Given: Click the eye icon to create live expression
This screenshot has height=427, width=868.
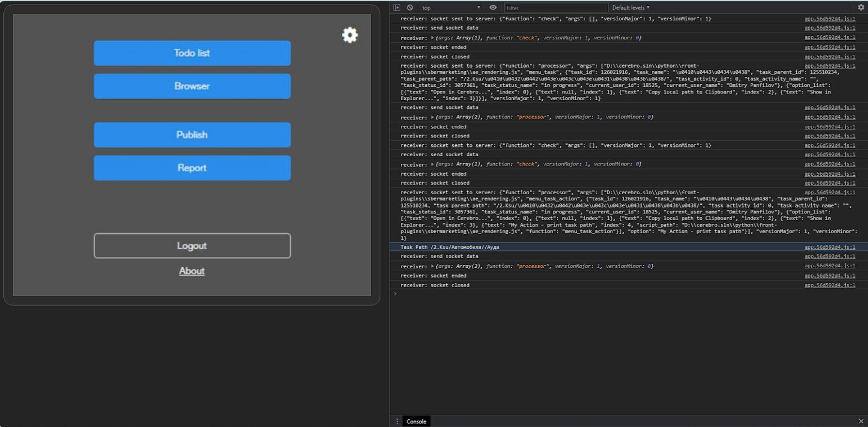Looking at the screenshot, I should coord(493,7).
